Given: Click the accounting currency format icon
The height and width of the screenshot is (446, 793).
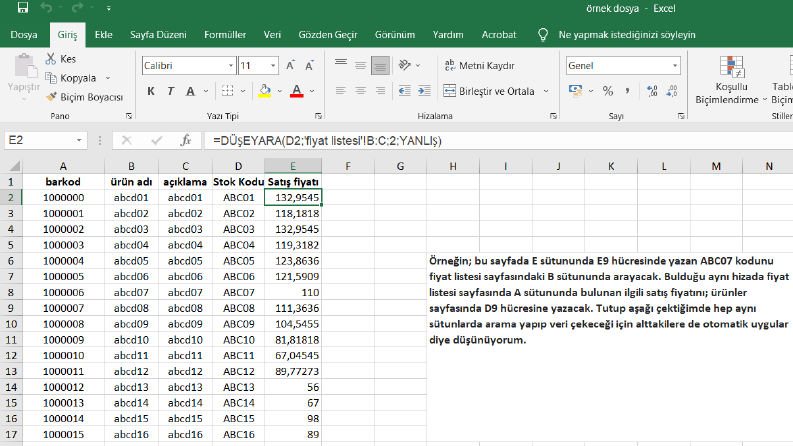Looking at the screenshot, I should point(576,91).
